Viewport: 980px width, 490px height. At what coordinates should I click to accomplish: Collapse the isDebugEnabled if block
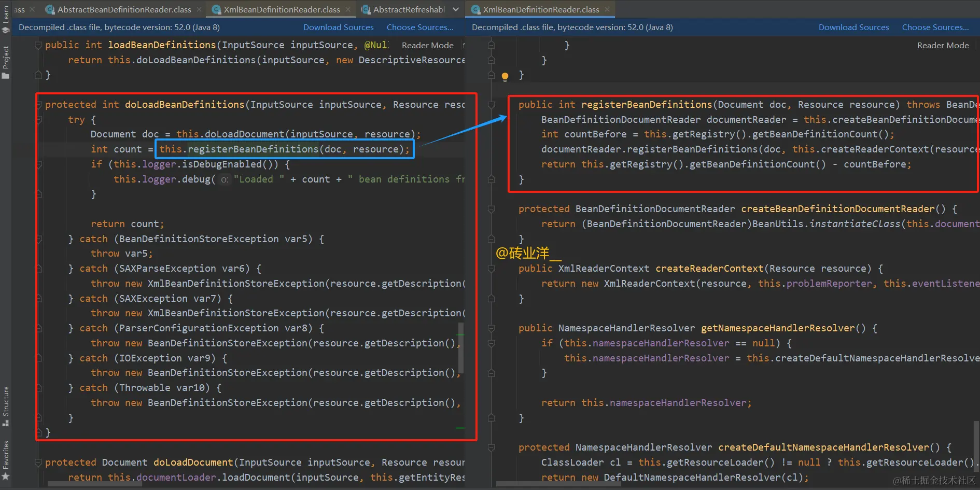[x=38, y=164]
